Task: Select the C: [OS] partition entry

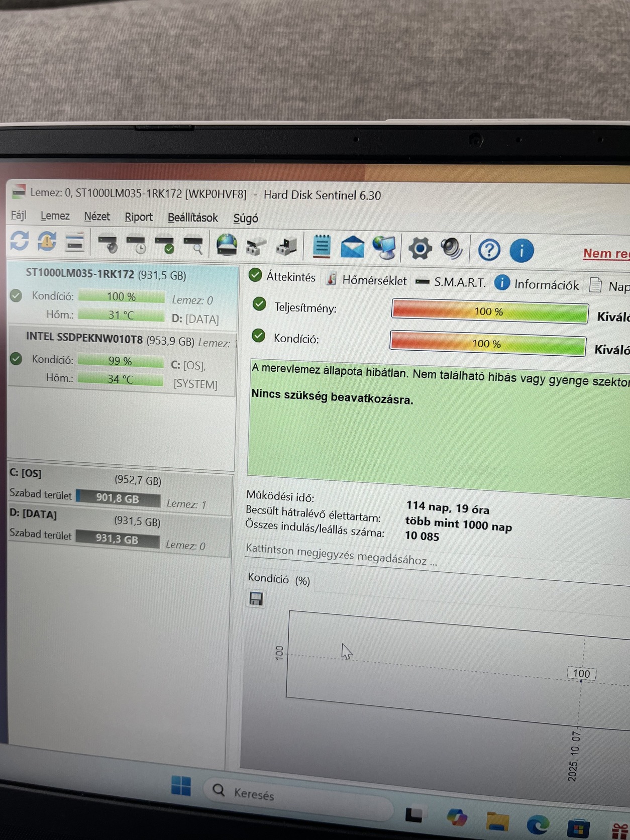Action: [x=121, y=489]
